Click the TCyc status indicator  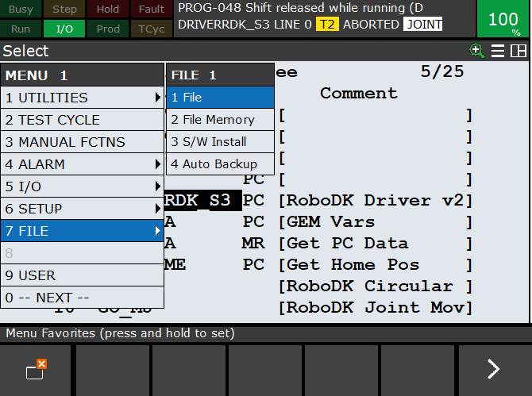[150, 29]
